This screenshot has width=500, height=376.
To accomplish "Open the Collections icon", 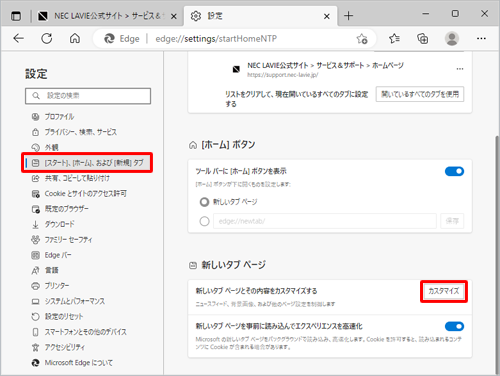I will 423,39.
